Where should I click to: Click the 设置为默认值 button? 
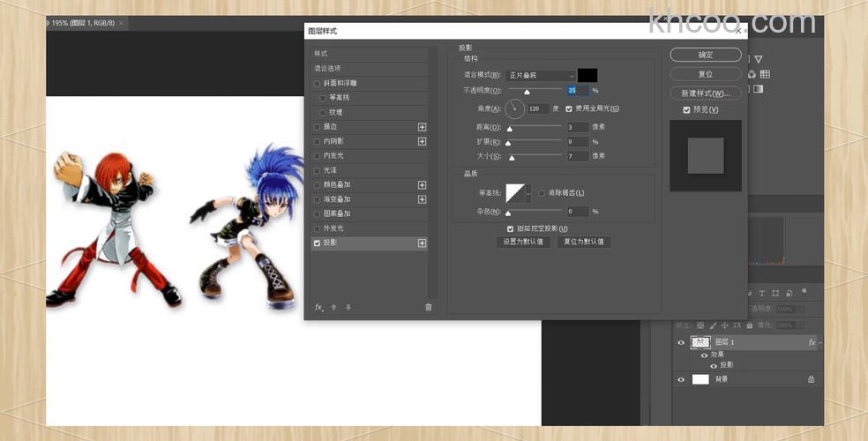525,242
